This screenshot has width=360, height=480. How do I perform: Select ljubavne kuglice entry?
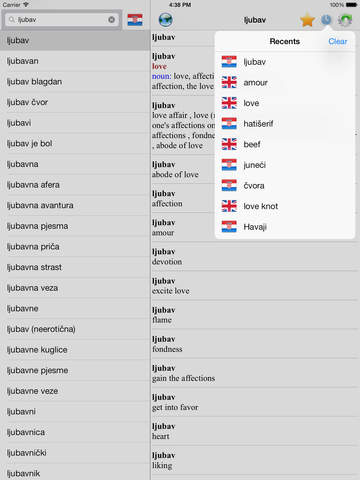pyautogui.click(x=75, y=350)
